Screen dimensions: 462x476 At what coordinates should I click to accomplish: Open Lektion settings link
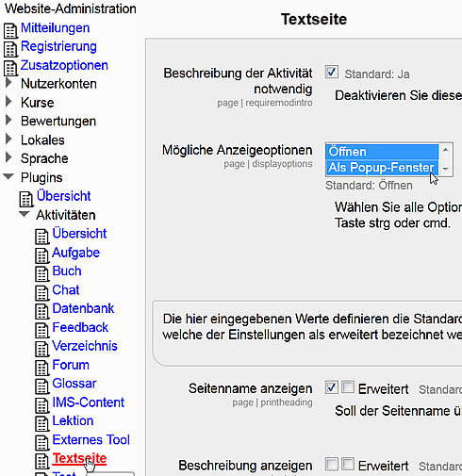coord(73,420)
